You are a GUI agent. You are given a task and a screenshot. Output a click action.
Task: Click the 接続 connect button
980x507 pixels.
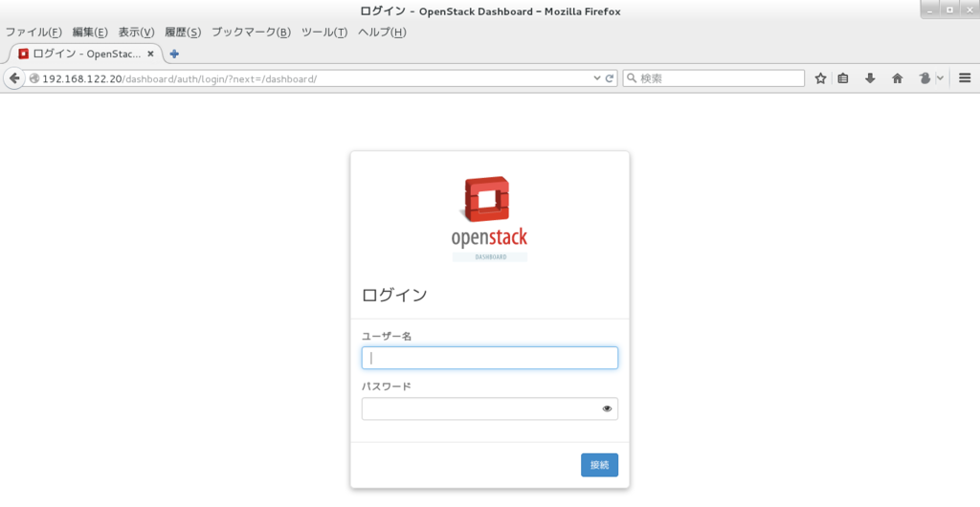click(599, 465)
